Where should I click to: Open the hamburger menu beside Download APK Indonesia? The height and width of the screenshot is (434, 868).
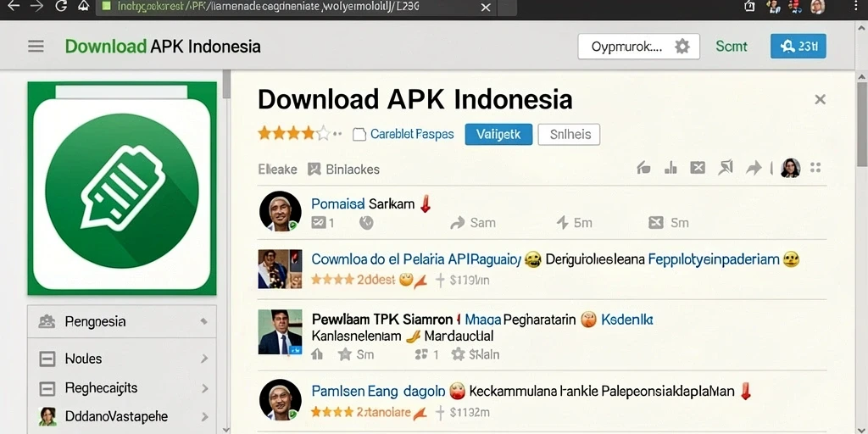pos(36,47)
